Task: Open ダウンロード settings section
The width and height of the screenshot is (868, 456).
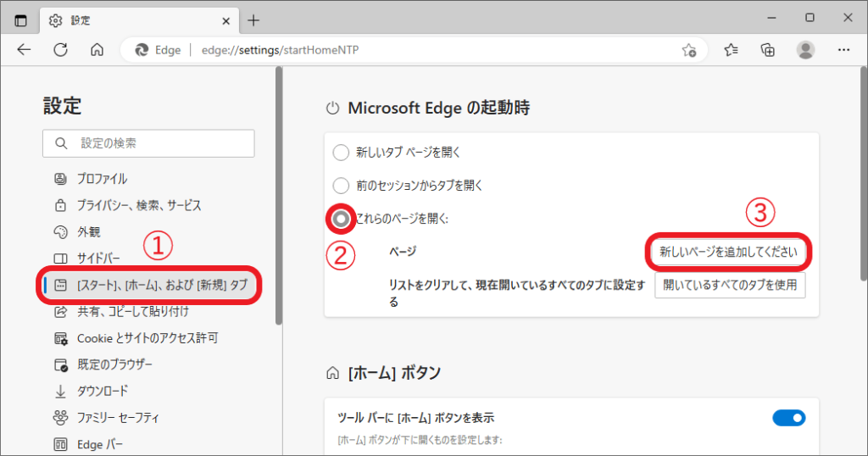Action: click(x=91, y=392)
